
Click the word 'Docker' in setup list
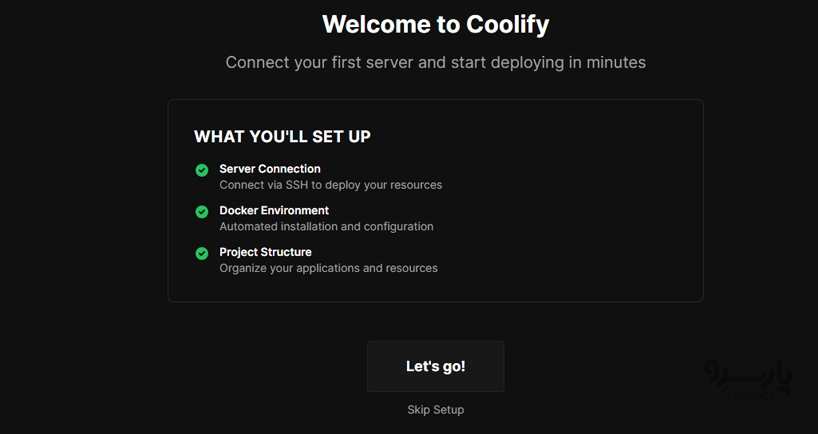239,211
